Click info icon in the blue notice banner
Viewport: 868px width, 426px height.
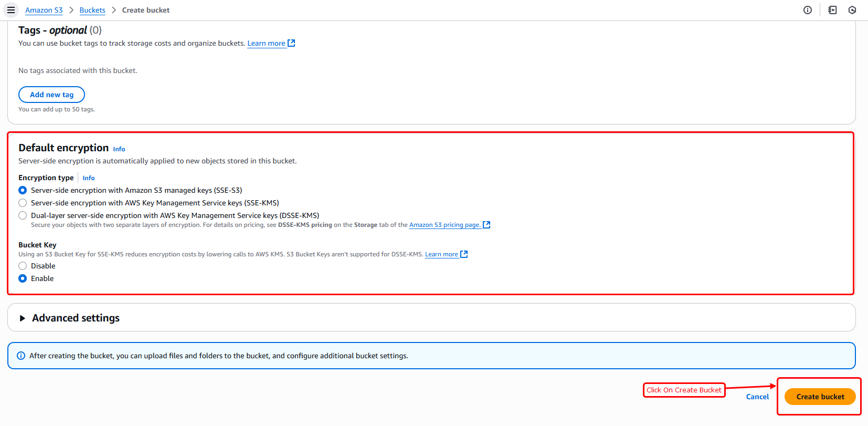tap(21, 356)
